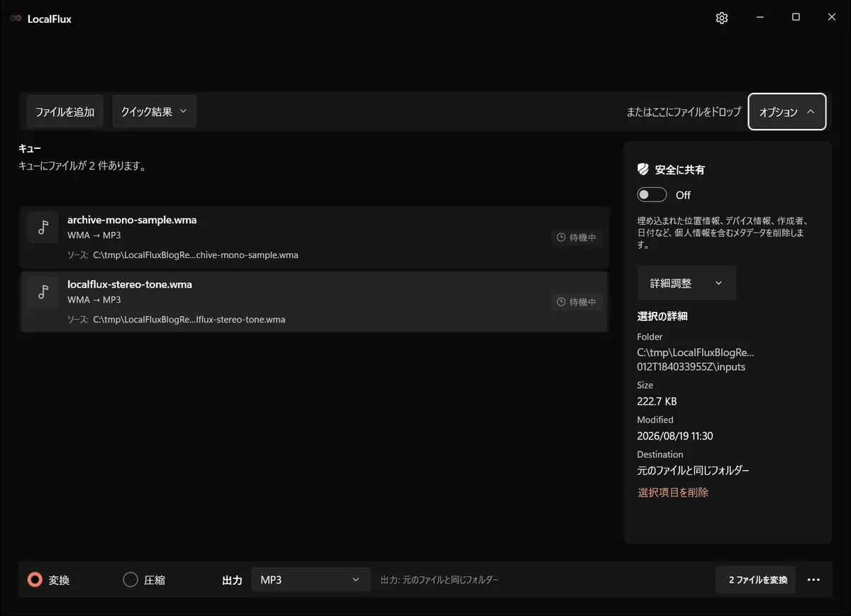The width and height of the screenshot is (851, 616).
Task: Click music note icon for localflux-stereo-tone.wma
Action: click(43, 291)
